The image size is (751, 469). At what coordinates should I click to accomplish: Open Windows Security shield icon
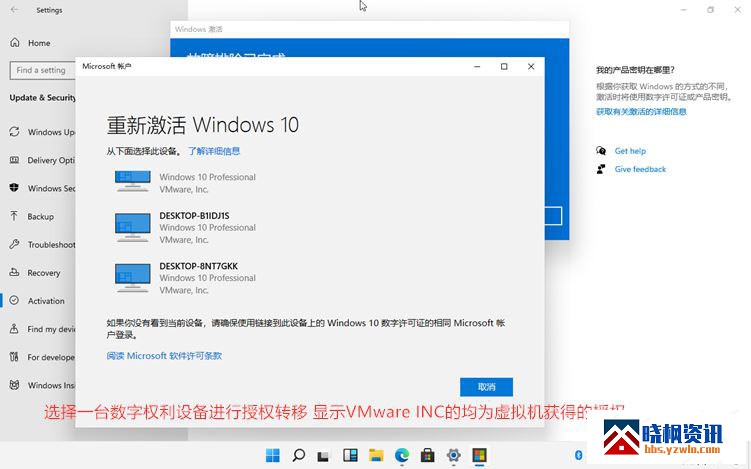click(14, 188)
